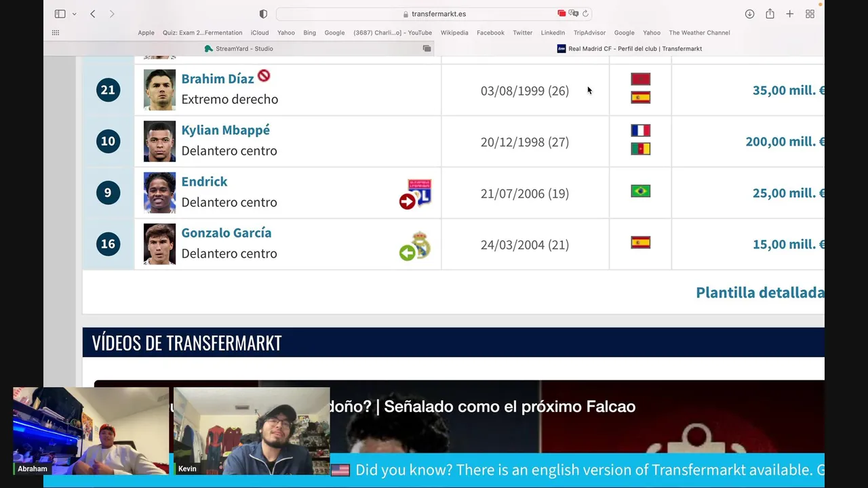
Task: Open the TripAdvisor bookmark
Action: (x=589, y=33)
